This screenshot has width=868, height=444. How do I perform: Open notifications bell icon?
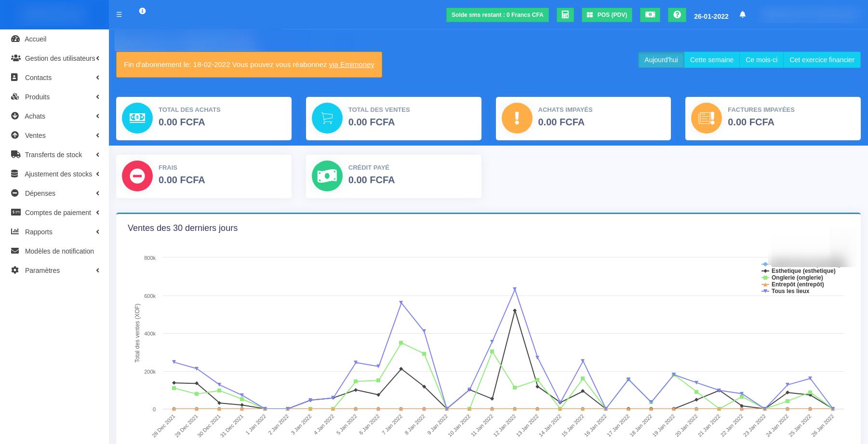click(x=742, y=14)
